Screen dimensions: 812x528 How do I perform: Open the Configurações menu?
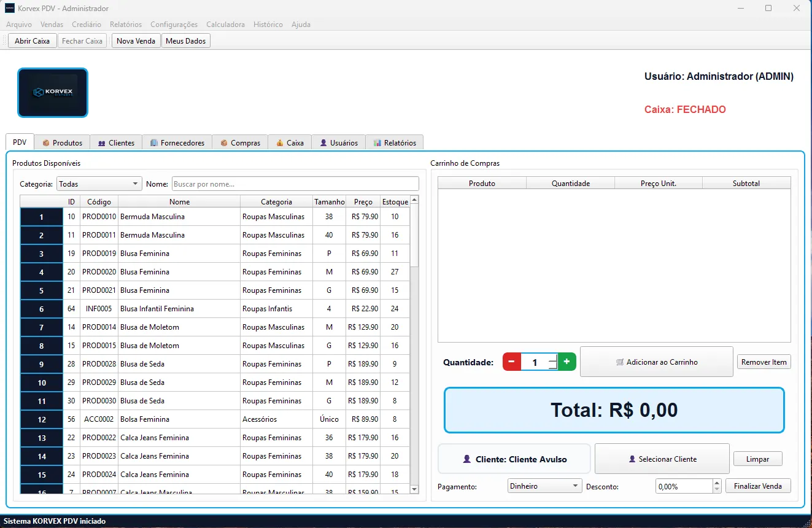[x=174, y=25]
